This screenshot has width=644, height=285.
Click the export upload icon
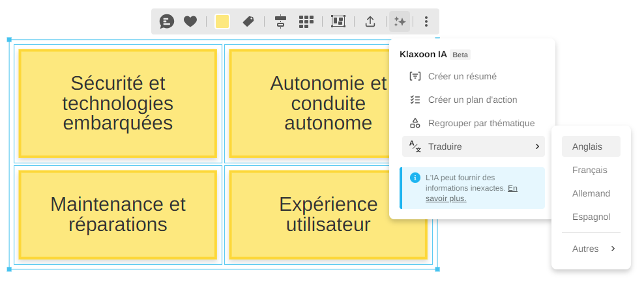pyautogui.click(x=370, y=22)
